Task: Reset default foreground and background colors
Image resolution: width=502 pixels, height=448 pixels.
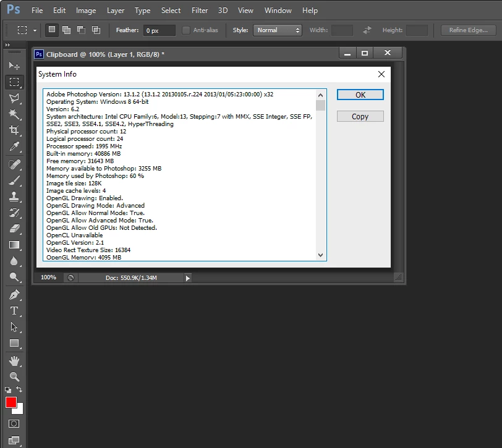Action: tap(8, 389)
